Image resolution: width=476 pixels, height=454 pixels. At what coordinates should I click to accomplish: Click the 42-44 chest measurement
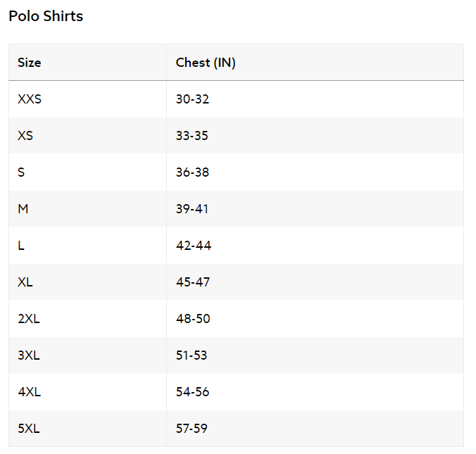coord(194,246)
